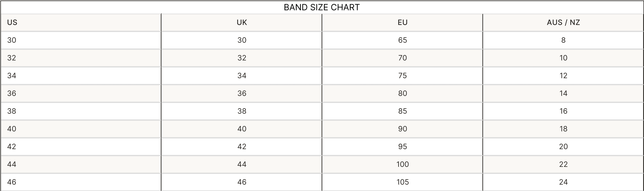Click AUS / NZ size 8 cell
This screenshot has height=191, width=644.
563,40
